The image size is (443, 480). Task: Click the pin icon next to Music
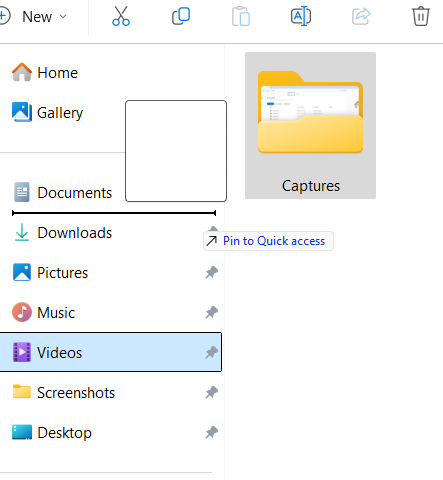[212, 313]
